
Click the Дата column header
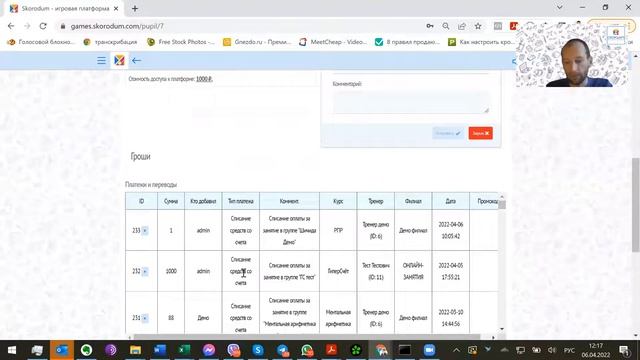coord(451,201)
